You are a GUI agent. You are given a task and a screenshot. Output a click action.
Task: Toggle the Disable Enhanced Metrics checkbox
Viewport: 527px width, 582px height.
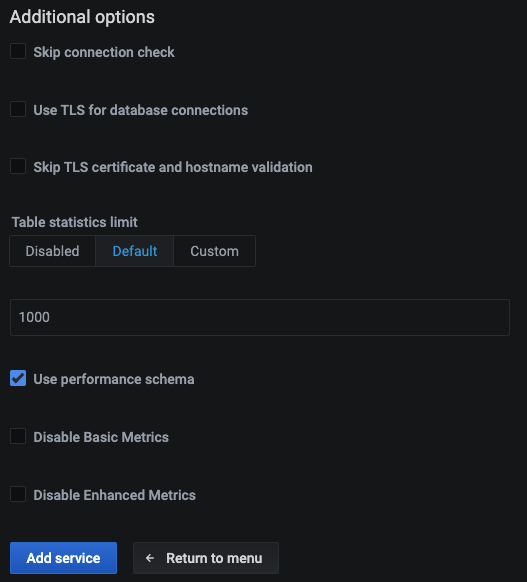click(x=18, y=494)
